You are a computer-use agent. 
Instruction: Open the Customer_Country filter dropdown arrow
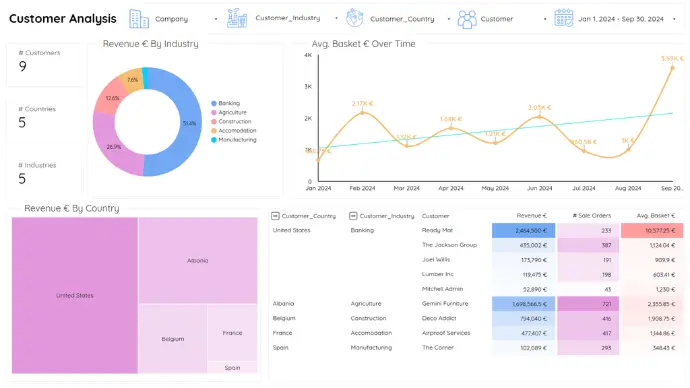(x=449, y=19)
